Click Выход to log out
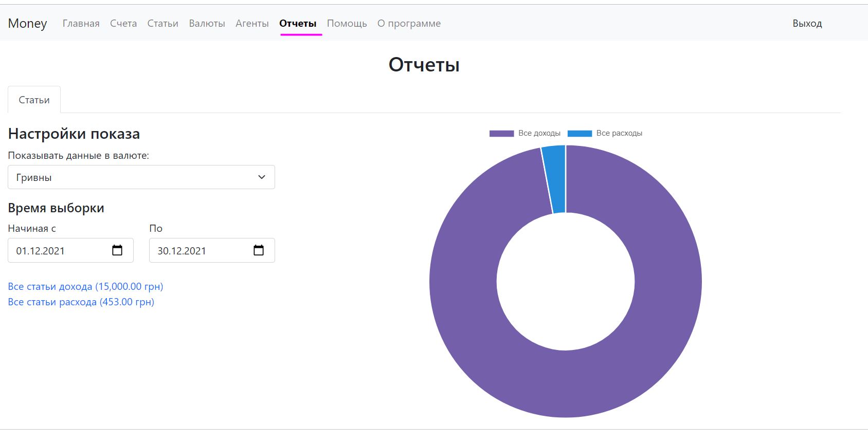The height and width of the screenshot is (442, 868). (x=807, y=24)
